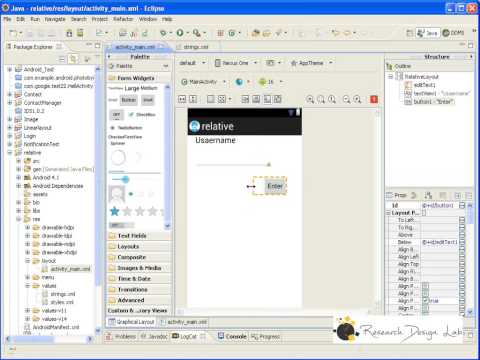480x360 pixels.
Task: Pick the QuickContactBadge widget in the palette
Action: tap(117, 194)
